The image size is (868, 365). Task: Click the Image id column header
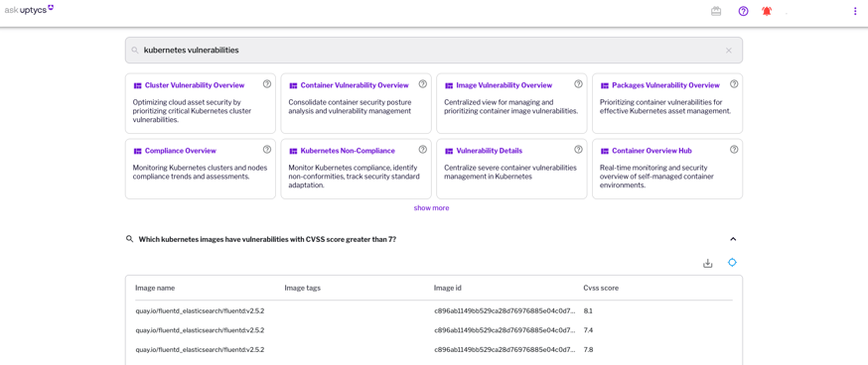point(447,288)
